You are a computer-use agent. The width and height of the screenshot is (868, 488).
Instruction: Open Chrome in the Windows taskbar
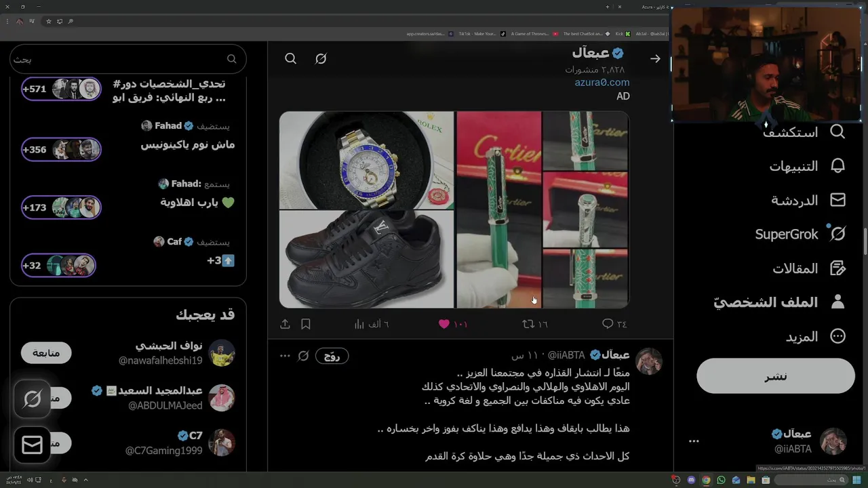tap(706, 480)
